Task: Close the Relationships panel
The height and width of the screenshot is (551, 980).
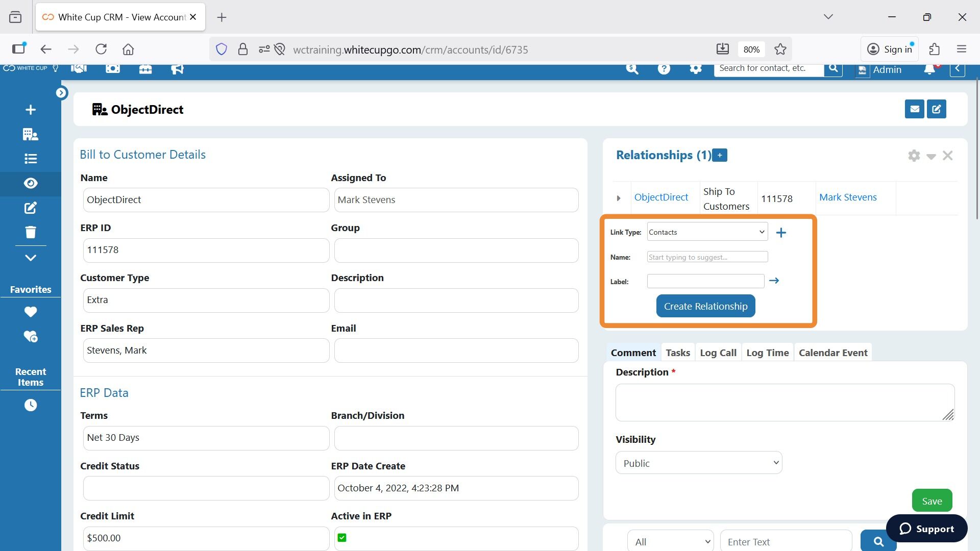Action: click(x=948, y=156)
